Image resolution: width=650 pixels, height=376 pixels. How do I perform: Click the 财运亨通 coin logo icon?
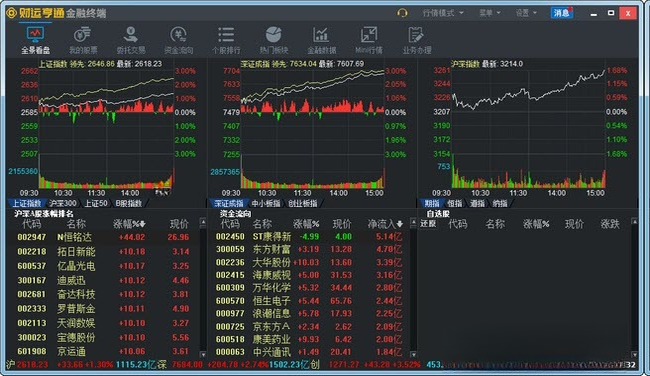pyautogui.click(x=11, y=13)
